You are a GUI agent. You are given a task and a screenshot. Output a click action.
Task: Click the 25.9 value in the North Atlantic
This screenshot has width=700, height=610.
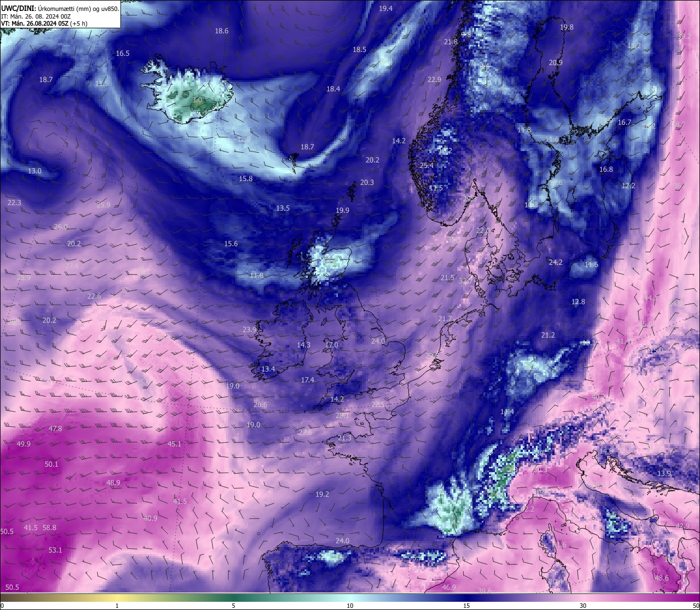coord(104,205)
